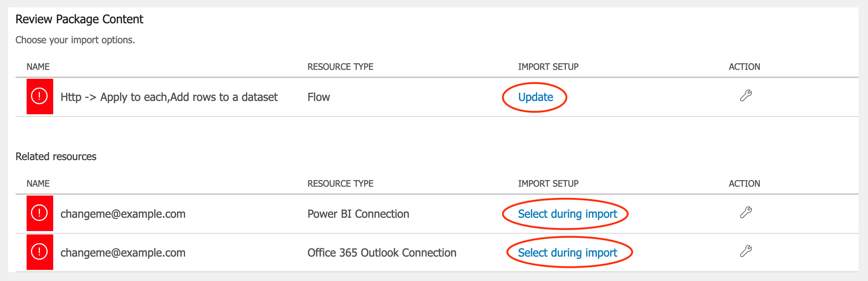Click the wrench icon for Power BI Connection

tap(746, 213)
